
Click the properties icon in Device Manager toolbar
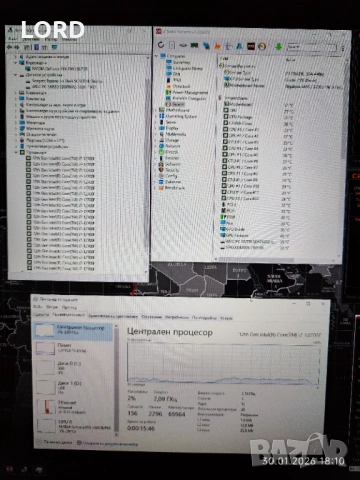[x=28, y=47]
